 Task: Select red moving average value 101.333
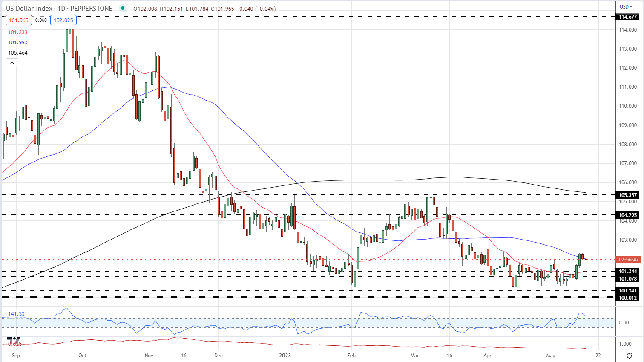pos(18,32)
